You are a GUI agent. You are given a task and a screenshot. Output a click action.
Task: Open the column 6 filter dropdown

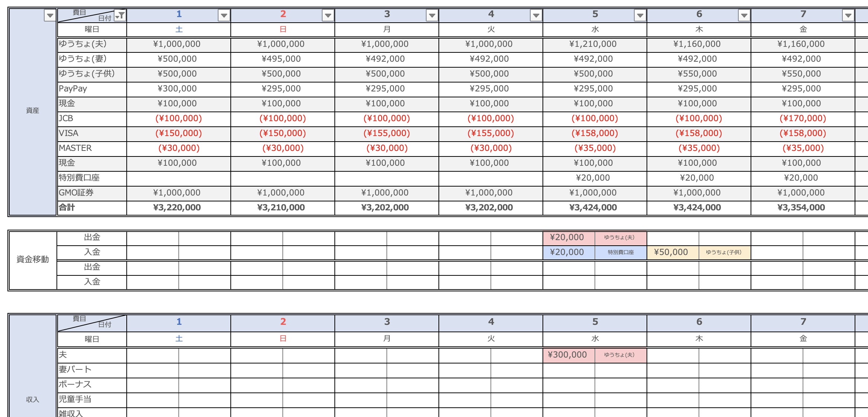click(744, 16)
